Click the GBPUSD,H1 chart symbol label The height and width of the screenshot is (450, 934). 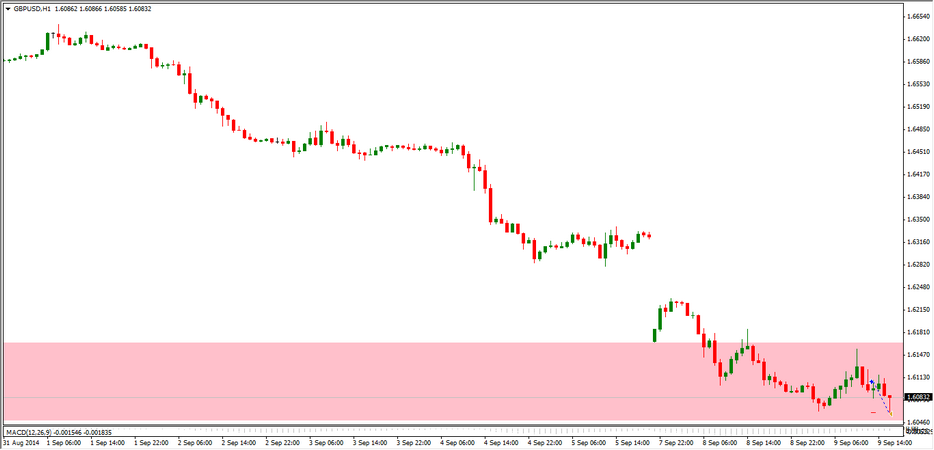(32, 7)
